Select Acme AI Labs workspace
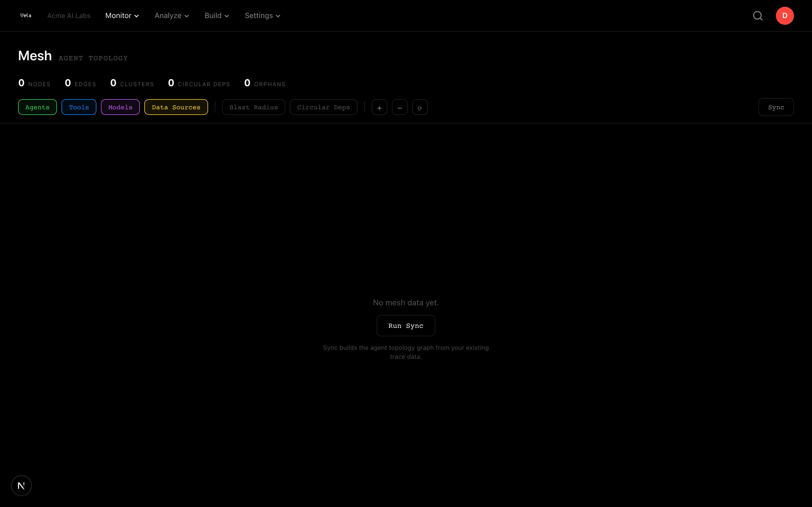The height and width of the screenshot is (507, 812). tap(69, 16)
